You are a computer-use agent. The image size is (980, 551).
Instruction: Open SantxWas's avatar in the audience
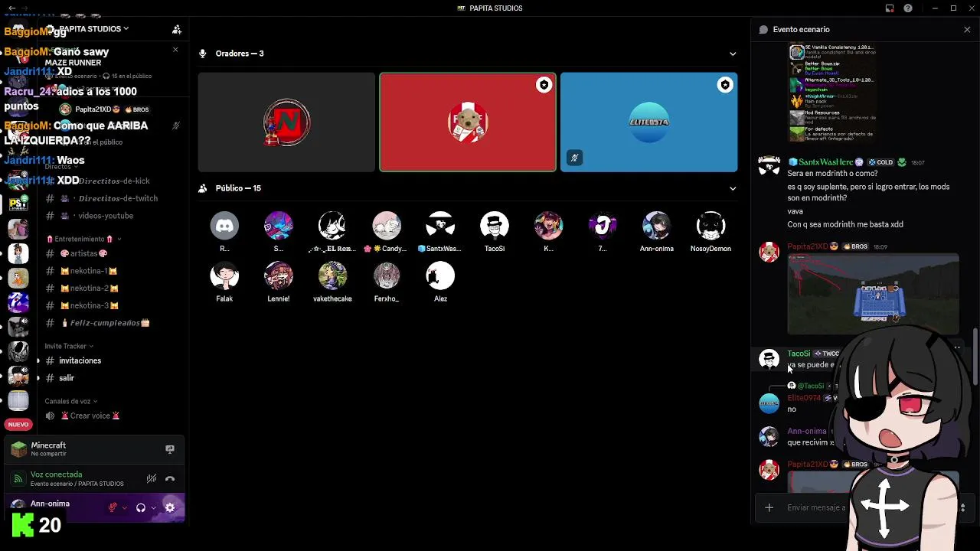pyautogui.click(x=440, y=226)
